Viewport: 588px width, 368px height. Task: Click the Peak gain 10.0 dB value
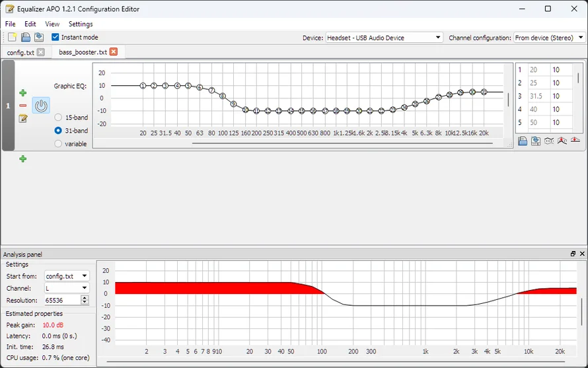tap(53, 325)
